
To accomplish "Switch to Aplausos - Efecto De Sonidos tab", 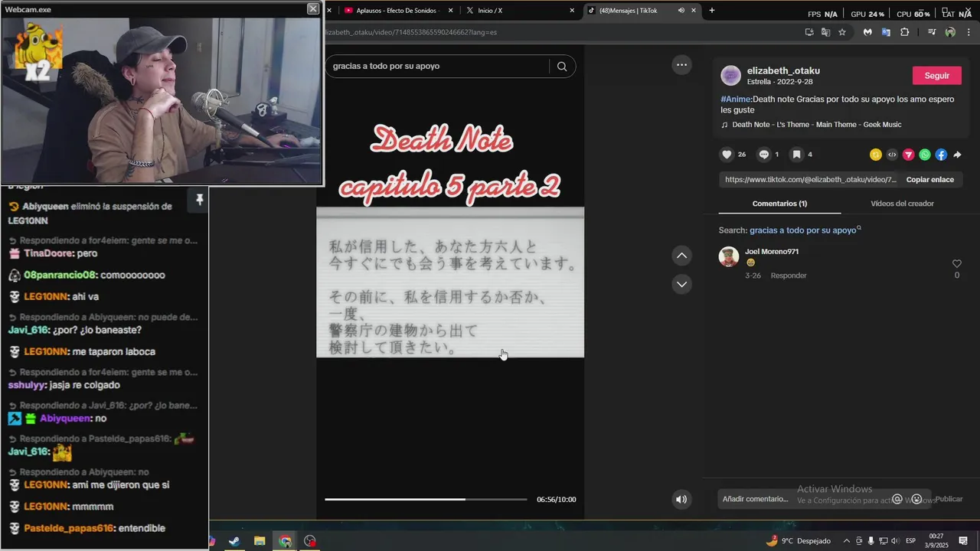I will 397,11.
